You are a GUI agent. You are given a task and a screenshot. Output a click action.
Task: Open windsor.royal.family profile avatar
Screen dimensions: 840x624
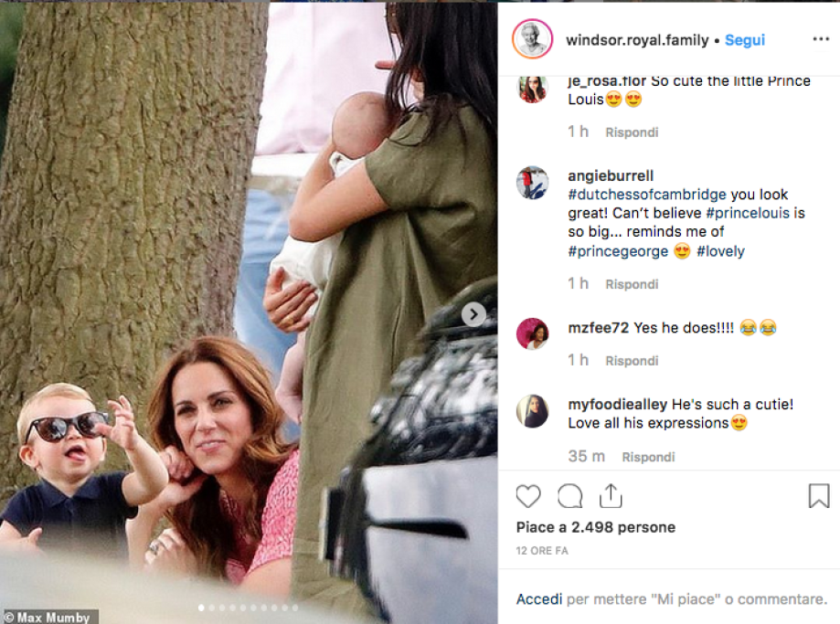[532, 40]
